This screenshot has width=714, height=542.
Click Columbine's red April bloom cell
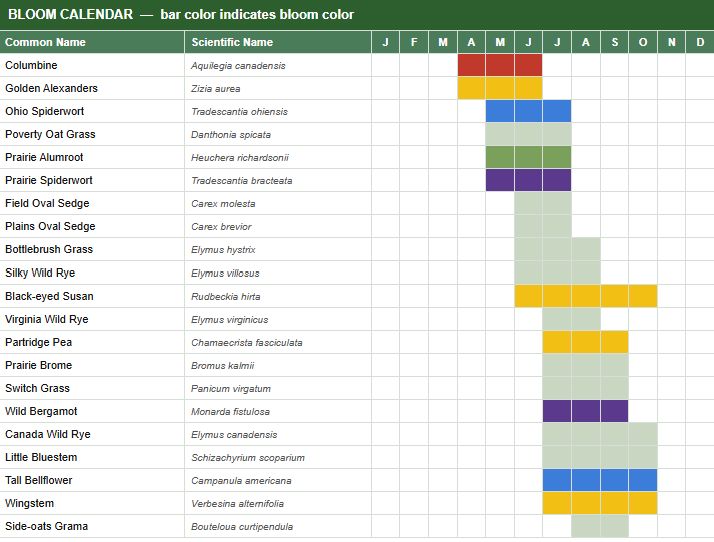point(471,65)
